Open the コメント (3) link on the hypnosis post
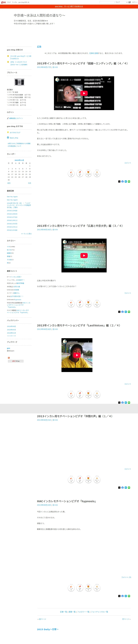Screen dimensions: 138x644 click(x=126, y=577)
